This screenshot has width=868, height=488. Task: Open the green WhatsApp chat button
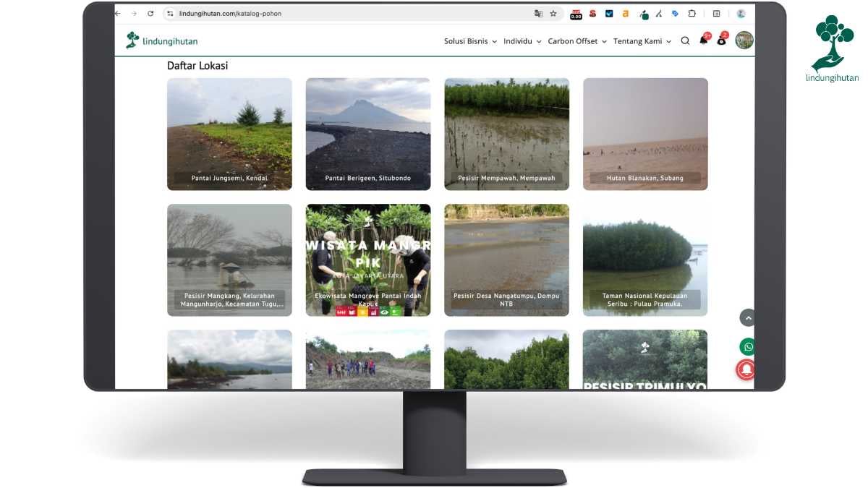point(747,347)
